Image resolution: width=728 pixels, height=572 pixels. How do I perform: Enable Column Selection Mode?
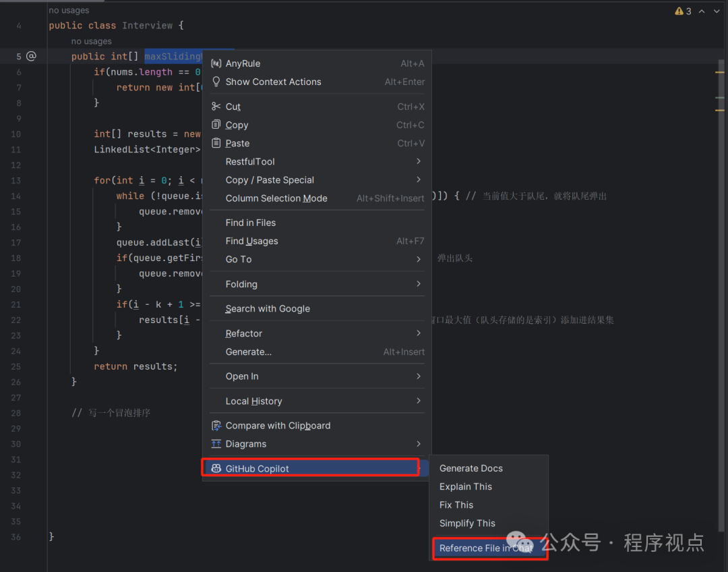click(x=317, y=198)
